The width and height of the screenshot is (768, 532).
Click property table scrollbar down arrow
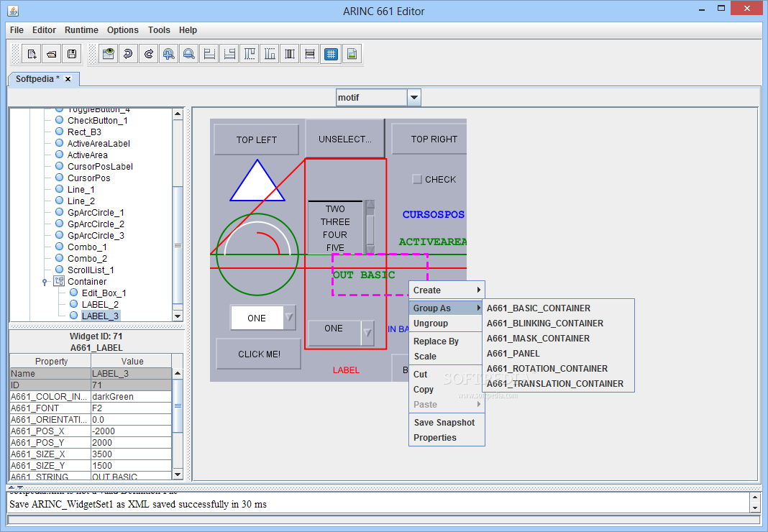(178, 474)
